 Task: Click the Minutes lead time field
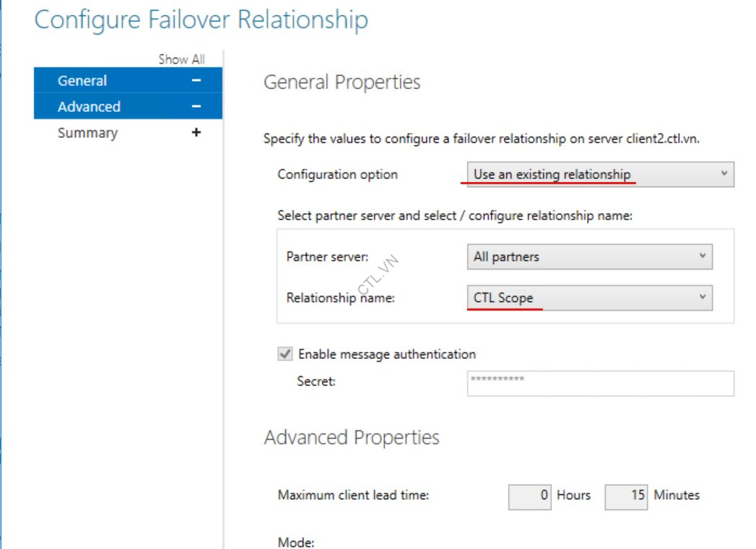click(626, 496)
